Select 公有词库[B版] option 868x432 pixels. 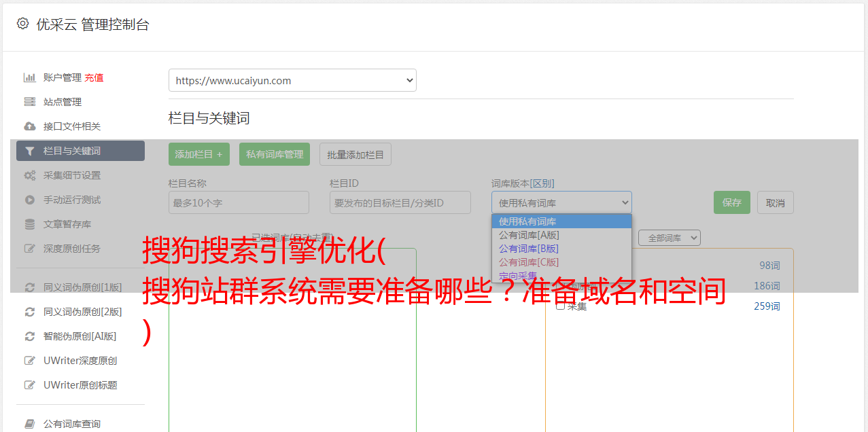point(561,249)
